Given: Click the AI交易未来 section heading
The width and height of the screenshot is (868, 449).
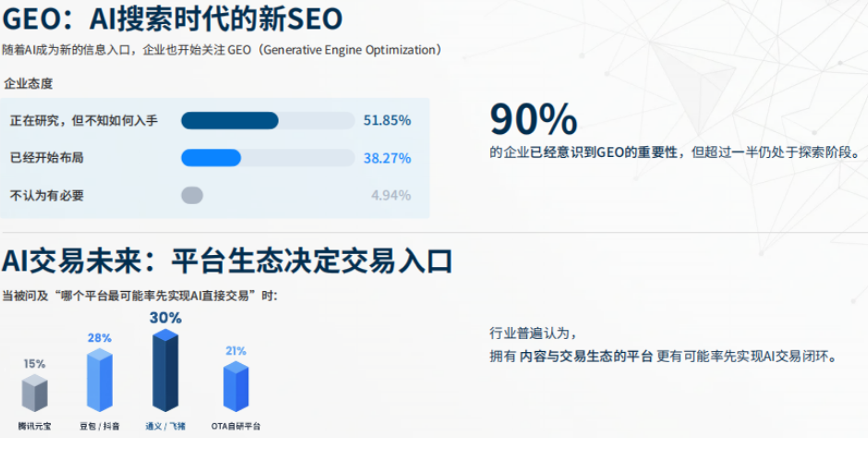Looking at the screenshot, I should (x=227, y=261).
